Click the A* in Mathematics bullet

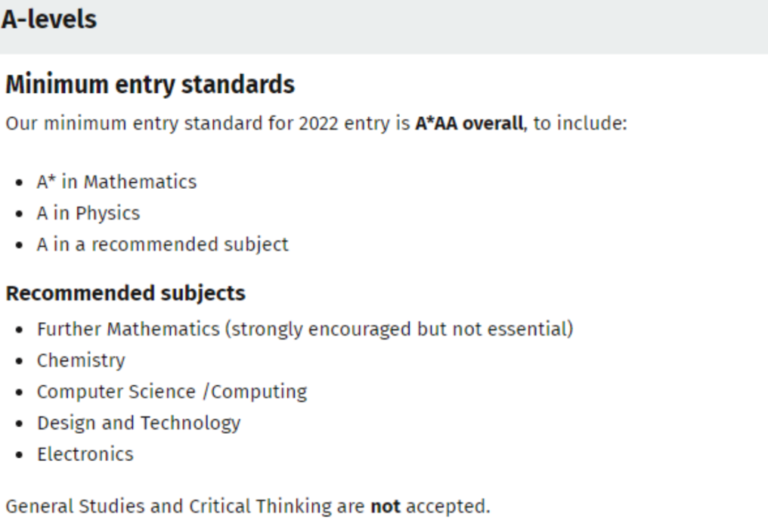click(x=116, y=182)
